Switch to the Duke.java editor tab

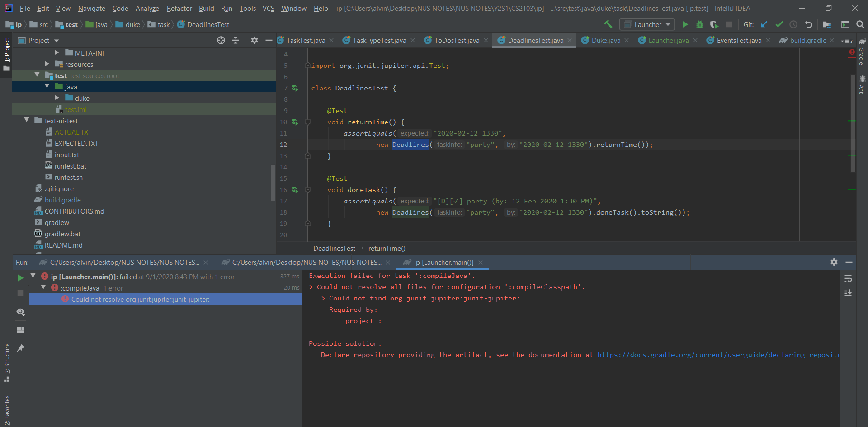(605, 40)
